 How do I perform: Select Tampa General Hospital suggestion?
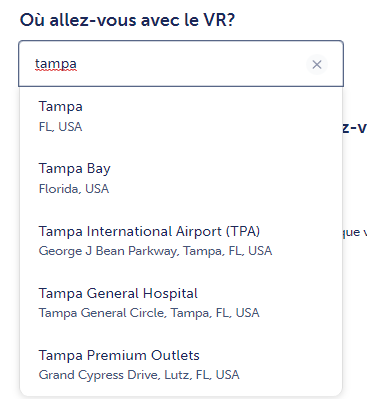(x=181, y=303)
